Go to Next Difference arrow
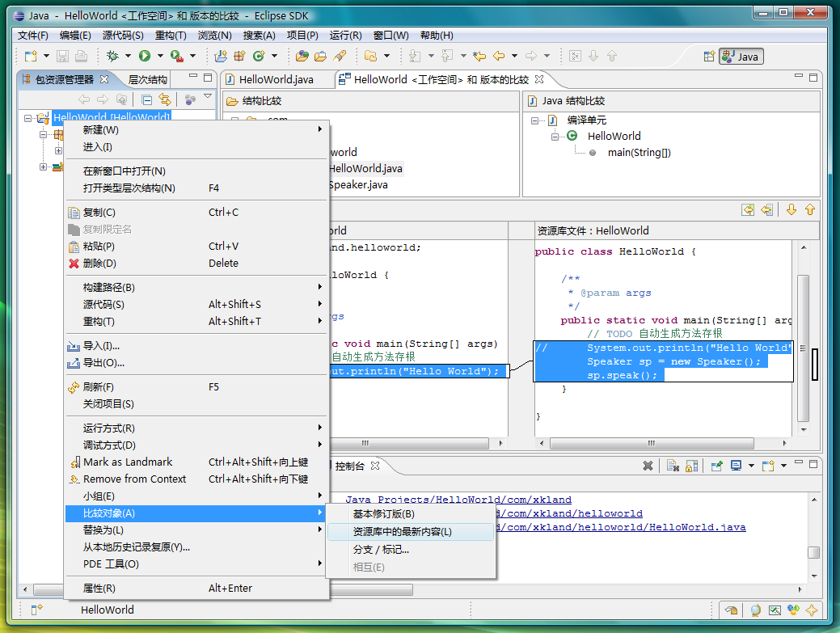The width and height of the screenshot is (840, 633). tap(791, 210)
